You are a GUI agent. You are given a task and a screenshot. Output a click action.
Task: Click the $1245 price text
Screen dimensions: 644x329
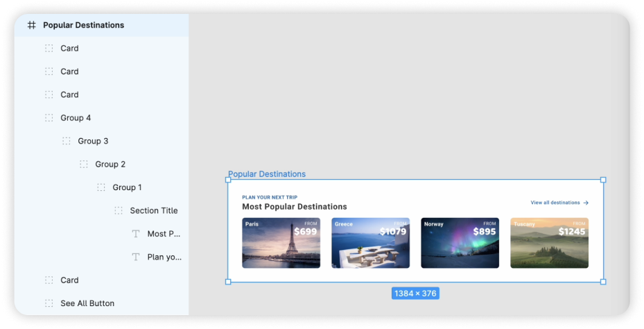(572, 232)
